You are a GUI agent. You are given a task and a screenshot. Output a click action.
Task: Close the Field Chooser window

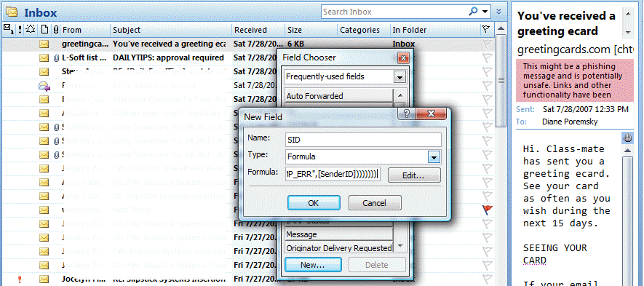pos(403,57)
